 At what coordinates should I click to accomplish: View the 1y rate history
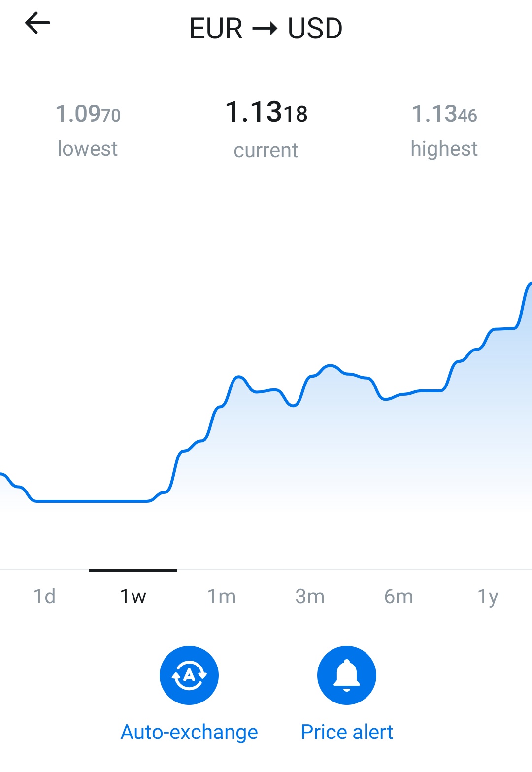coord(488,596)
